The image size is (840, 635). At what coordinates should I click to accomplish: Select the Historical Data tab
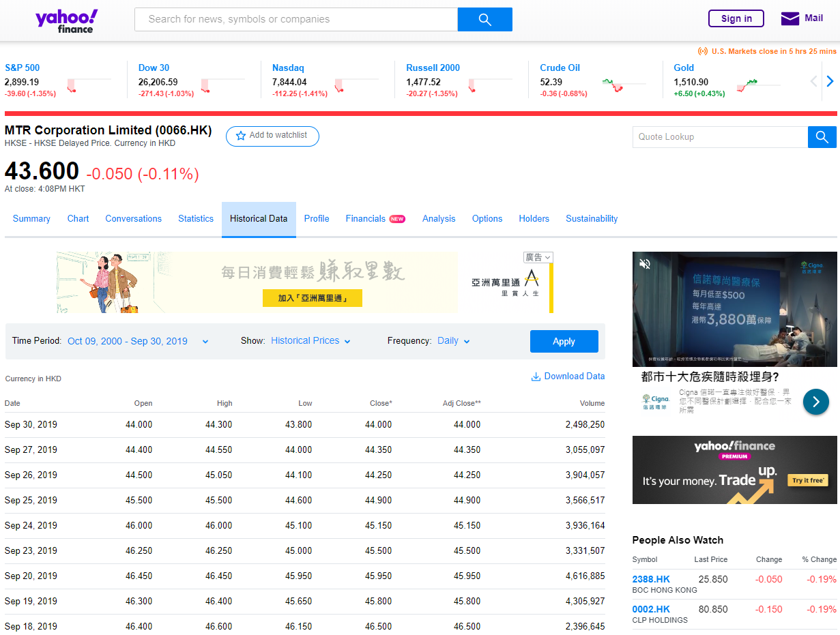coord(259,219)
